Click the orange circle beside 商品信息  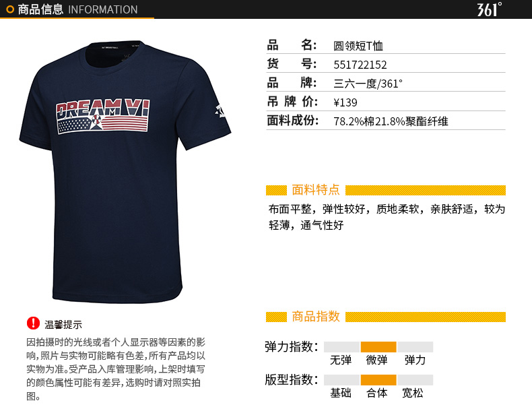10,9
